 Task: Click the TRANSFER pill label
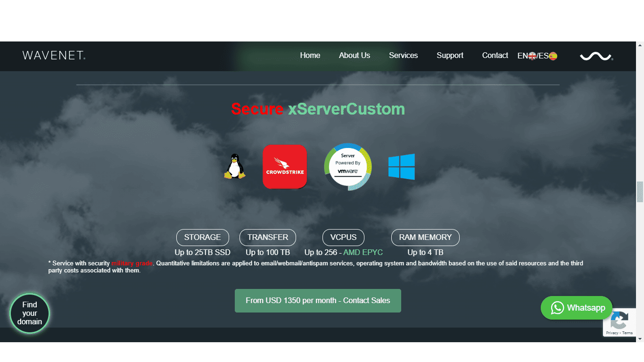point(268,237)
